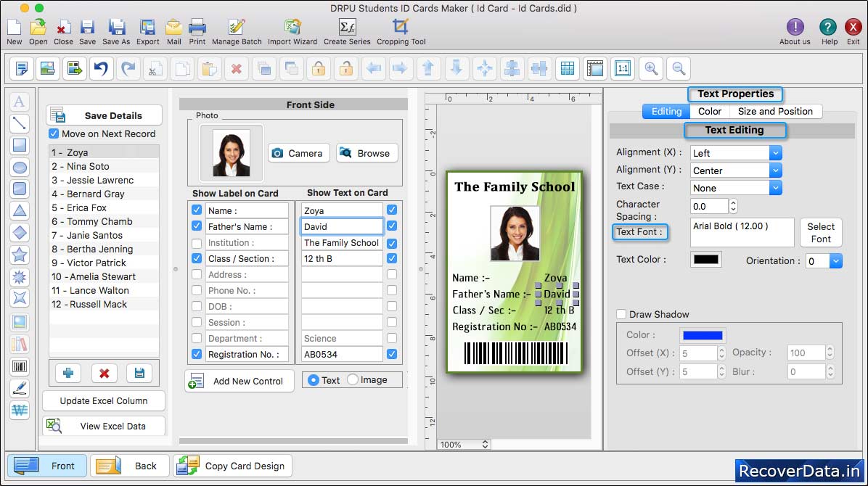Select the Triangle shape tool
The height and width of the screenshot is (486, 868).
(20, 211)
